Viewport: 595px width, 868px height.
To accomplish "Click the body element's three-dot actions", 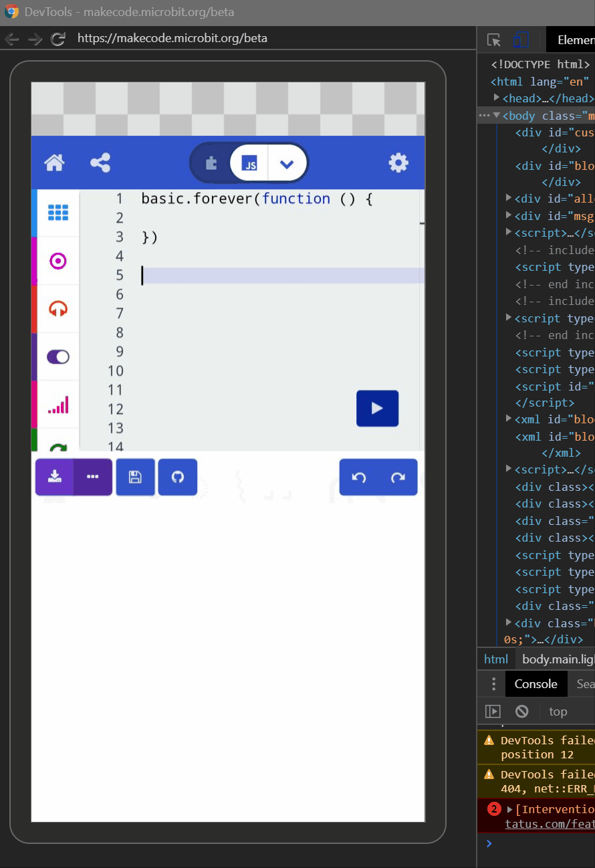I will click(485, 116).
